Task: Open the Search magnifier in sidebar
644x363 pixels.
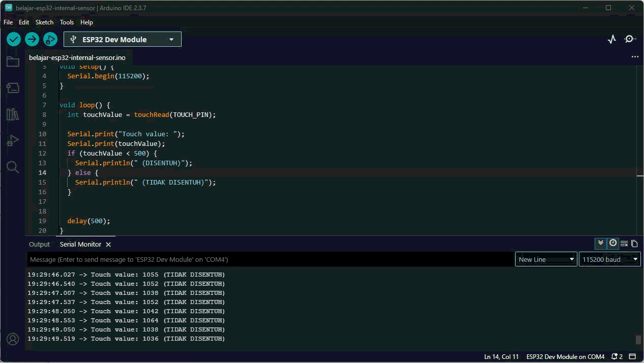Action: pyautogui.click(x=13, y=167)
